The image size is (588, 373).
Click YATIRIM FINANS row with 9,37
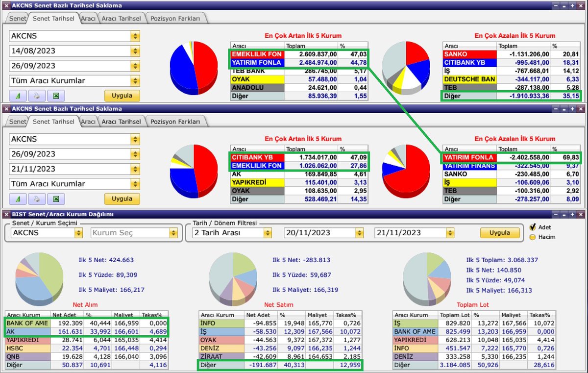point(511,166)
